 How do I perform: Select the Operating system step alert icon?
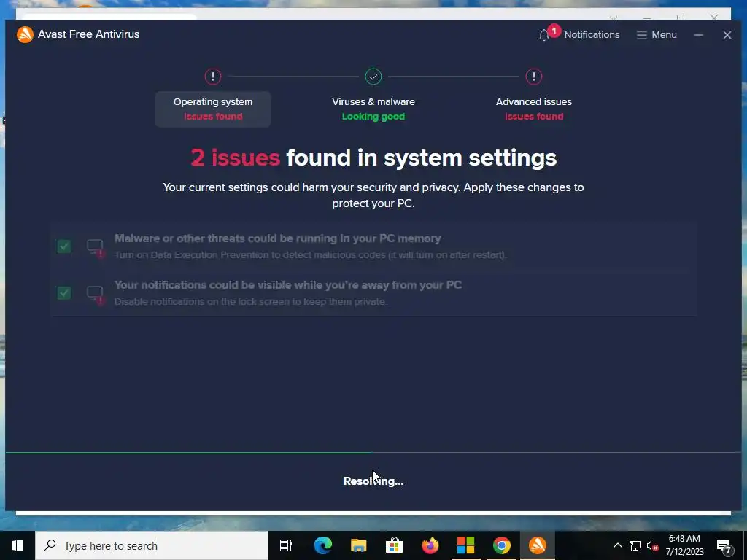pos(213,77)
